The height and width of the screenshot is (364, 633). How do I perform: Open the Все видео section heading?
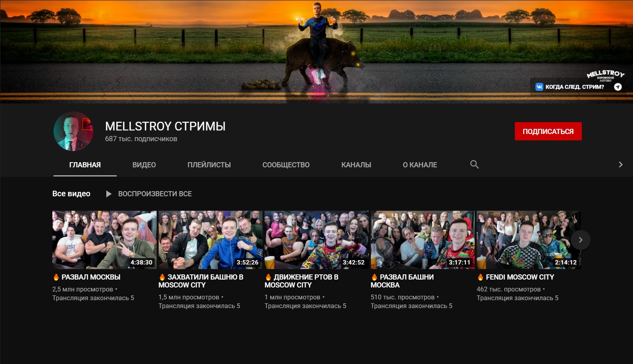(x=71, y=194)
